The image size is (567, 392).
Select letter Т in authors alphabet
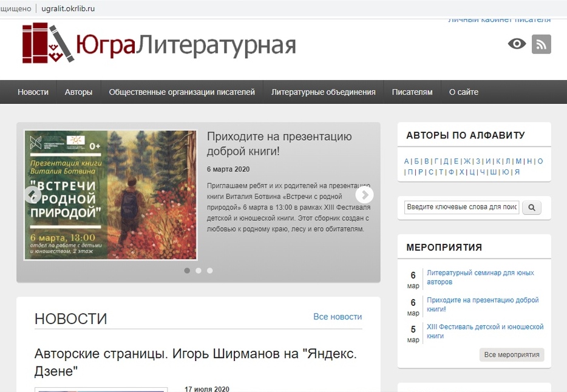pyautogui.click(x=441, y=172)
